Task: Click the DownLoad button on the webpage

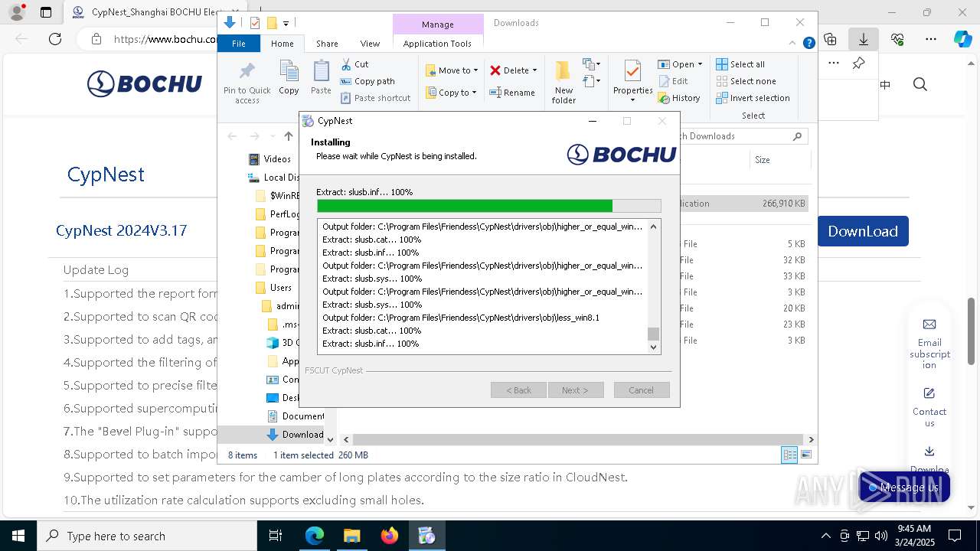Action: point(863,231)
